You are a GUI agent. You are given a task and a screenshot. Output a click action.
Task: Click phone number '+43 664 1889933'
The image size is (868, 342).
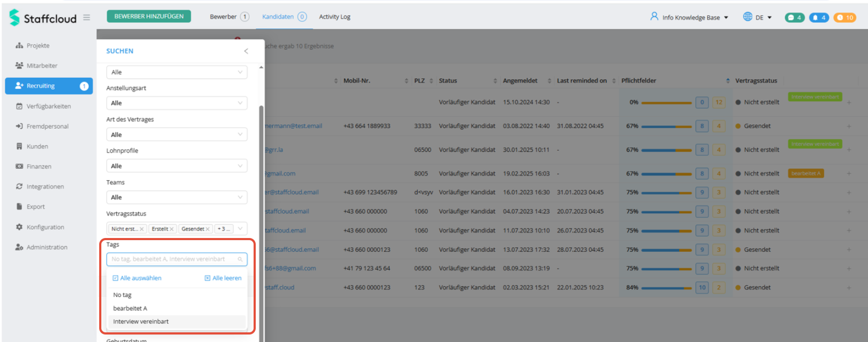pos(367,126)
